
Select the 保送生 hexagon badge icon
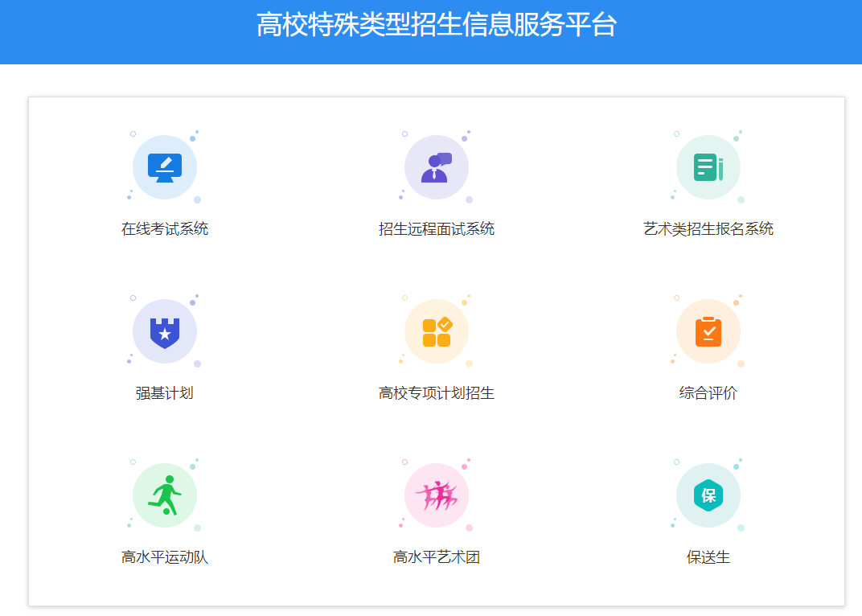click(x=708, y=495)
